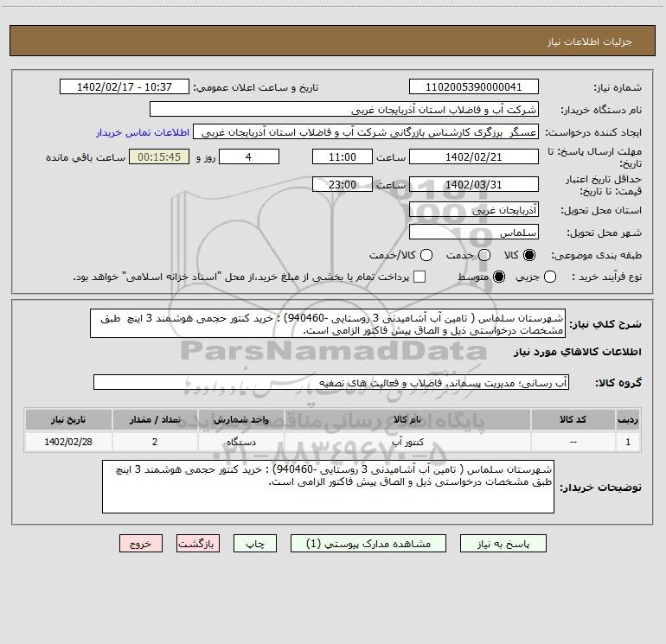This screenshot has width=666, height=644.
Task: Toggle Islamic treasury bonds payment checkbox
Action: click(x=419, y=277)
